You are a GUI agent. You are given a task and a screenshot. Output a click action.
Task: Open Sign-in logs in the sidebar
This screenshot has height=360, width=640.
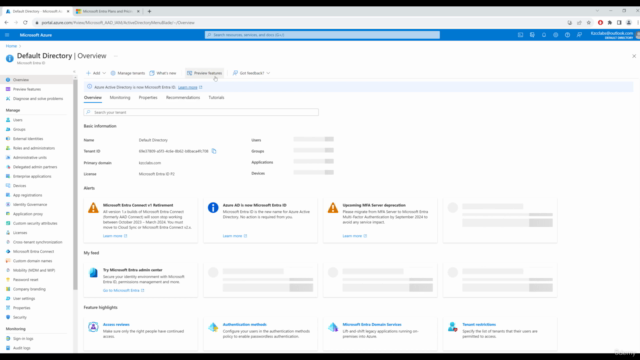coord(23,339)
